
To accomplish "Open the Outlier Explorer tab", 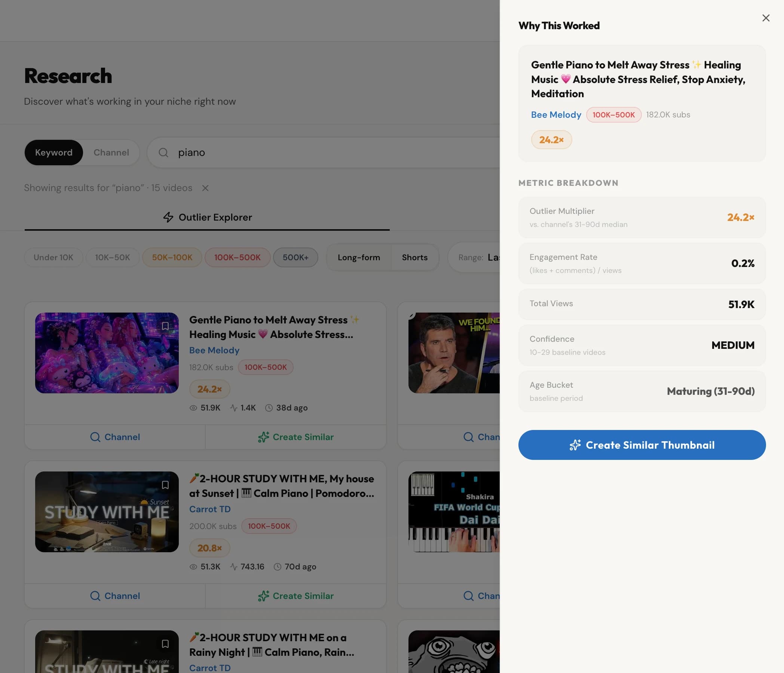I will point(207,217).
